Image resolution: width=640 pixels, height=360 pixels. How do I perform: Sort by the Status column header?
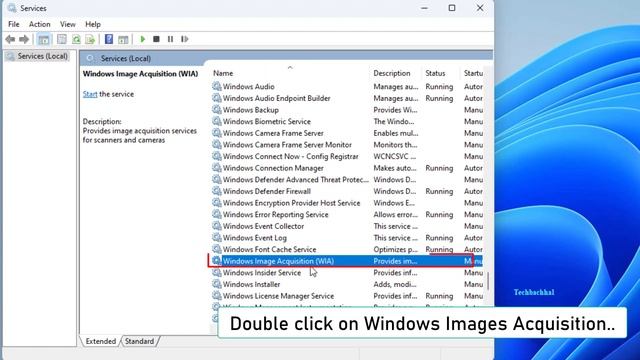tap(435, 73)
